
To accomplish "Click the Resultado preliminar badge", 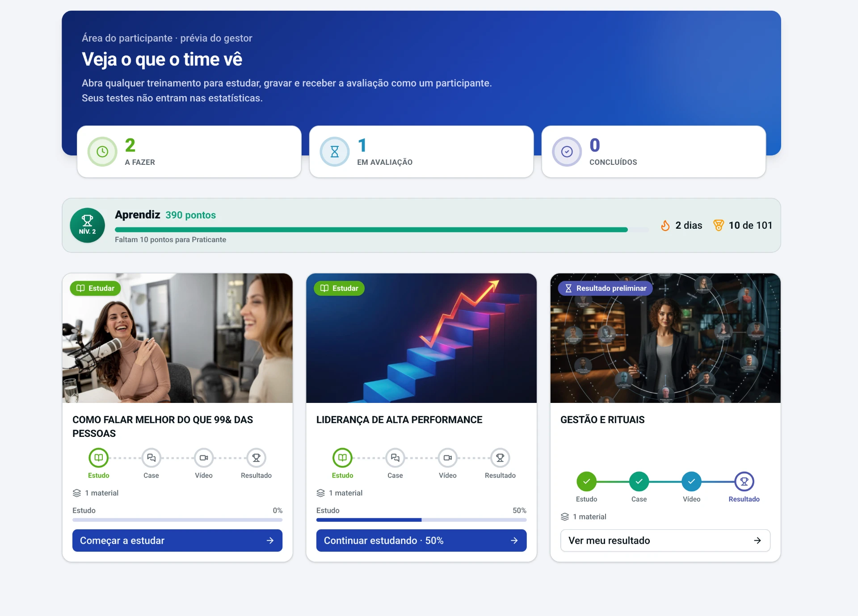I will pyautogui.click(x=606, y=289).
